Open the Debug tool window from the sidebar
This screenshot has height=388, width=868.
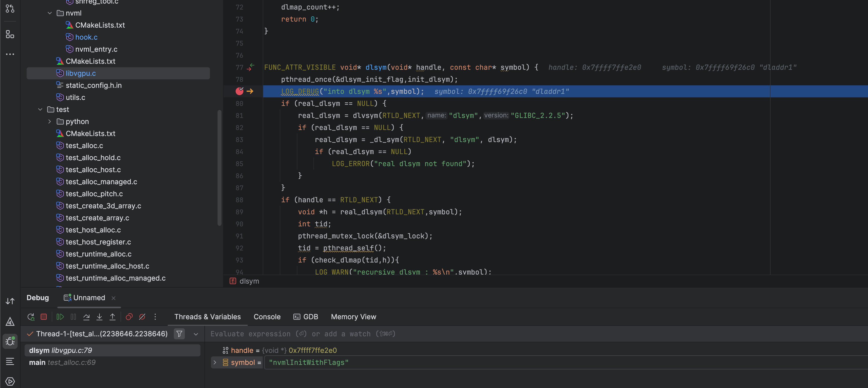tap(10, 341)
